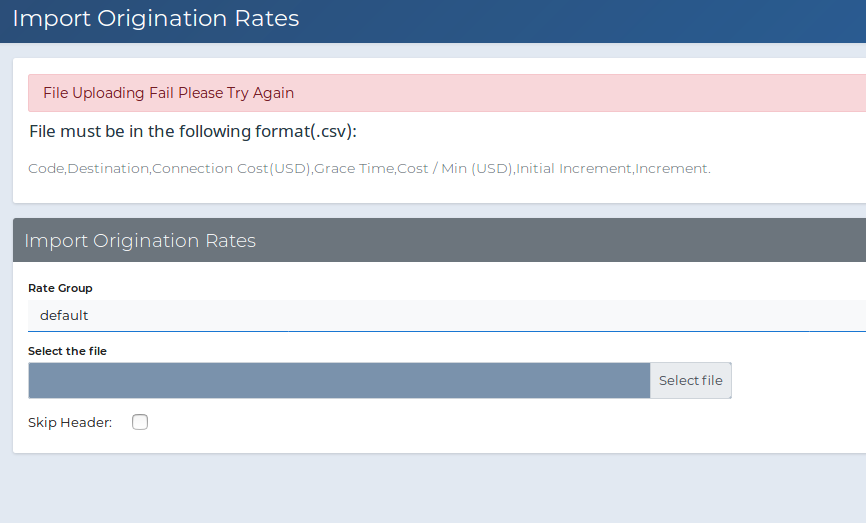
Task: Click the Select the file label
Action: pos(67,351)
